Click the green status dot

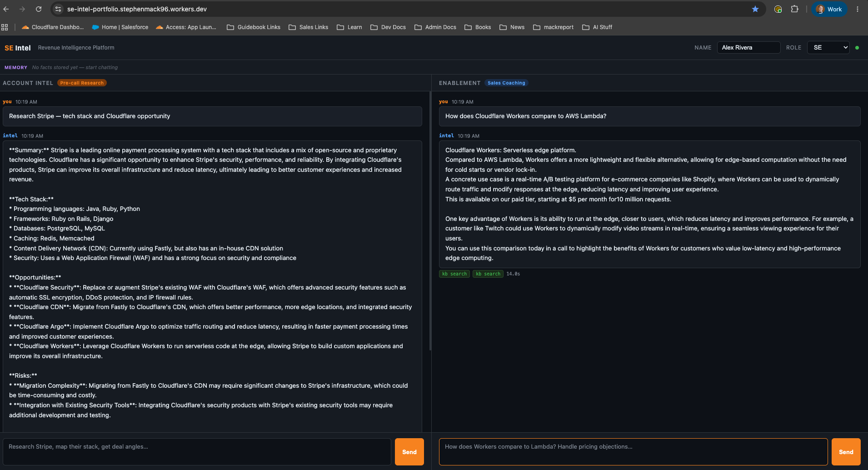857,48
